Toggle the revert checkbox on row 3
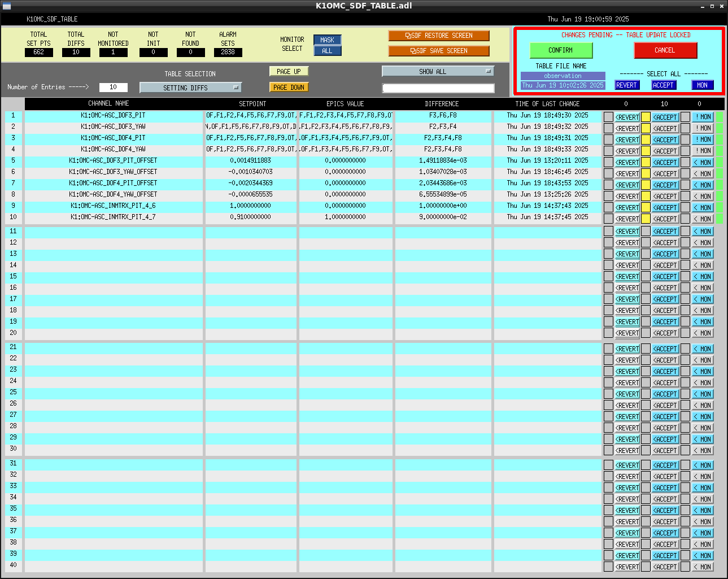This screenshot has width=728, height=579. tap(608, 140)
